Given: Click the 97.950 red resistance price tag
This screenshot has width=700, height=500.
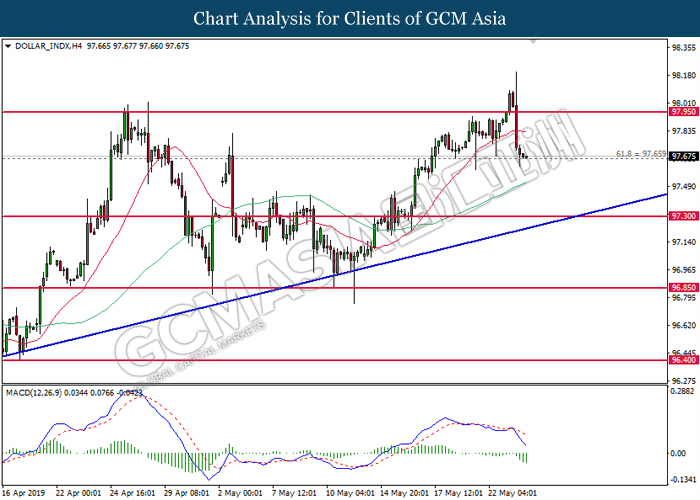Looking at the screenshot, I should 683,113.
